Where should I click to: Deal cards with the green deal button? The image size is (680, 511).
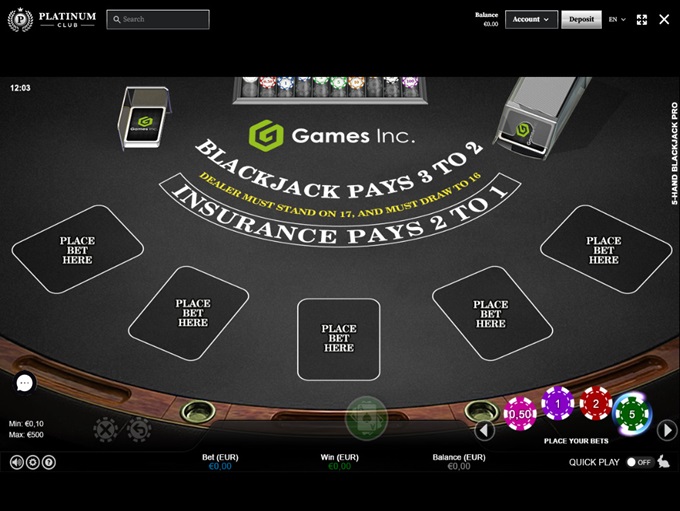click(x=366, y=419)
